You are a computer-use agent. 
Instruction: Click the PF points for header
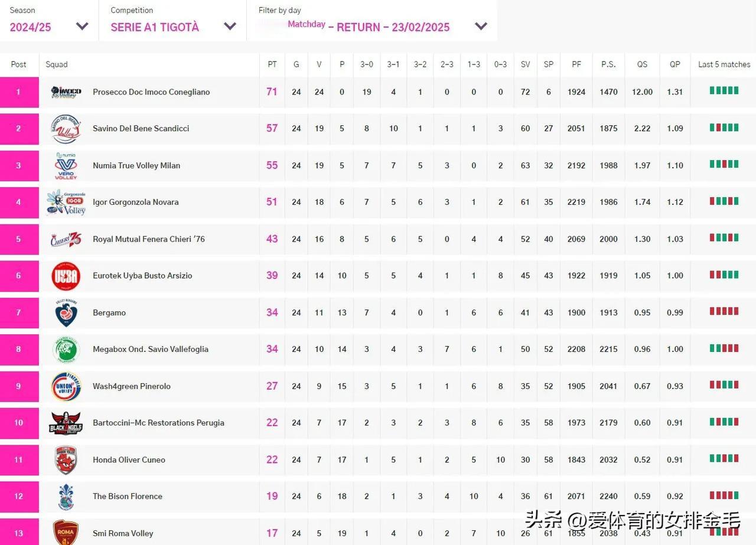576,64
